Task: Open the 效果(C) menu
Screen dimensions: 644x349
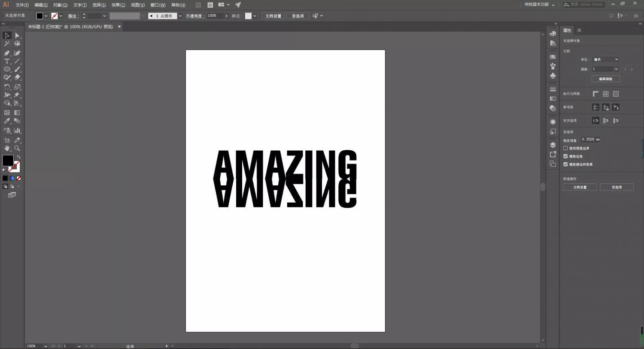Action: click(118, 5)
